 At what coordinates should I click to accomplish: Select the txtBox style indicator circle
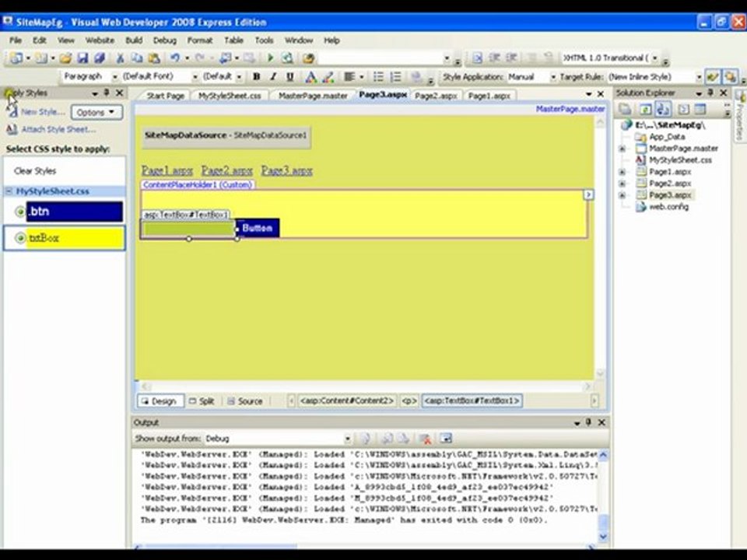[x=20, y=238]
